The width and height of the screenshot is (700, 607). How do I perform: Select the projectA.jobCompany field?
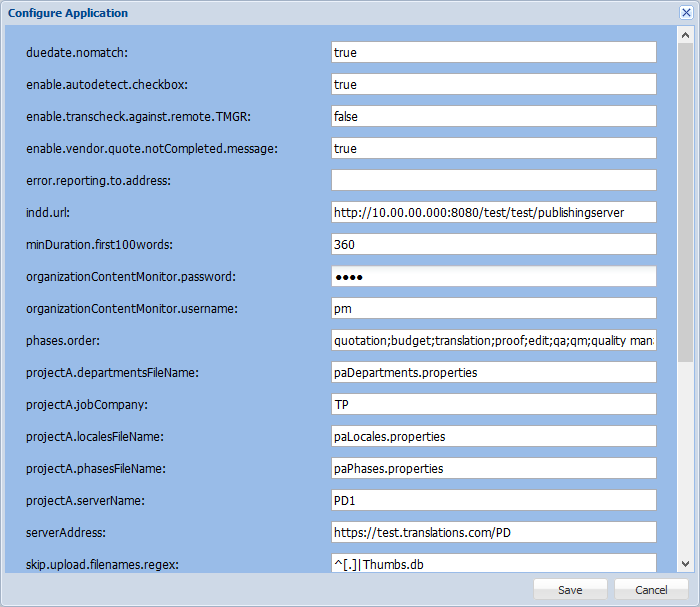tap(493, 404)
